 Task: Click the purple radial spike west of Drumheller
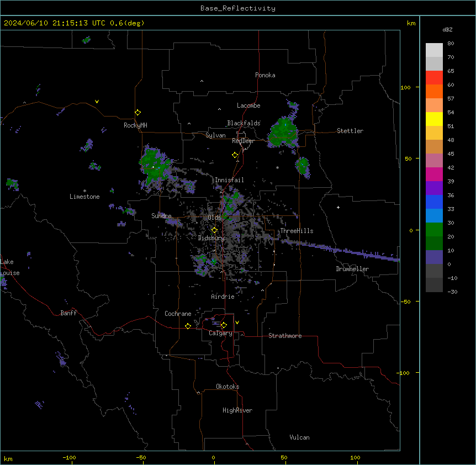click(340, 250)
